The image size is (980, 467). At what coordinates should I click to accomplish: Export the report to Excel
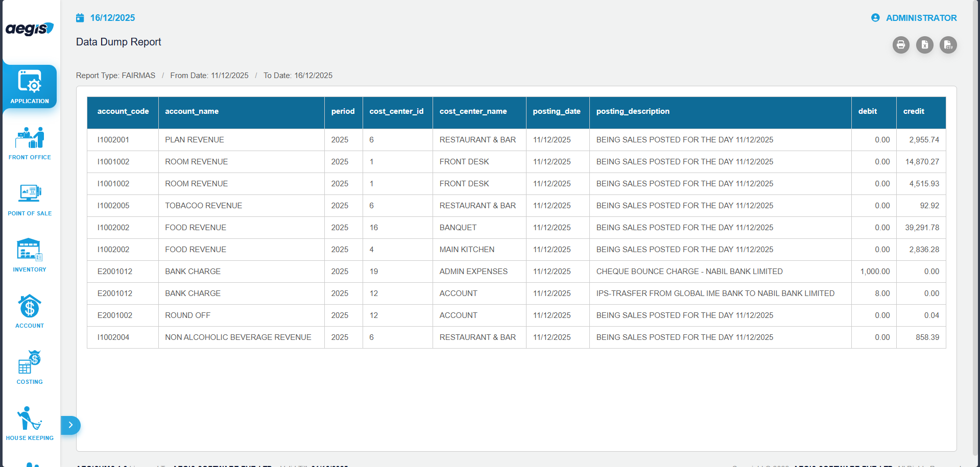click(x=924, y=45)
